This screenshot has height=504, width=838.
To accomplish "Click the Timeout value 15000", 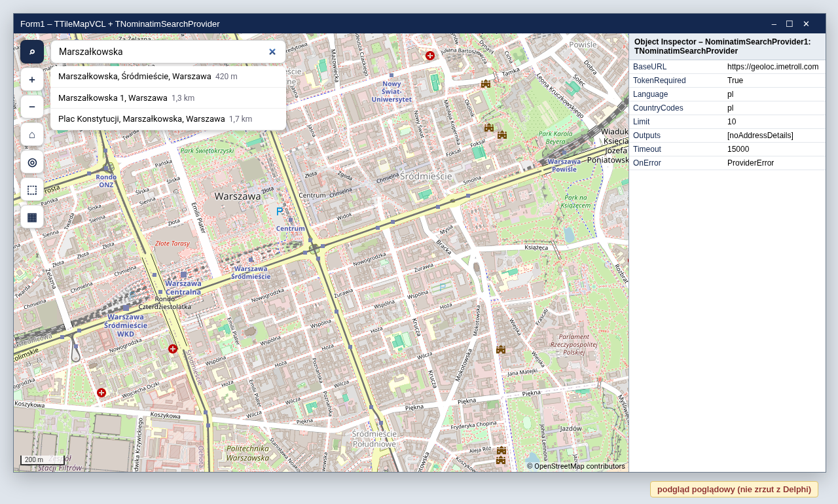I will coord(738,149).
